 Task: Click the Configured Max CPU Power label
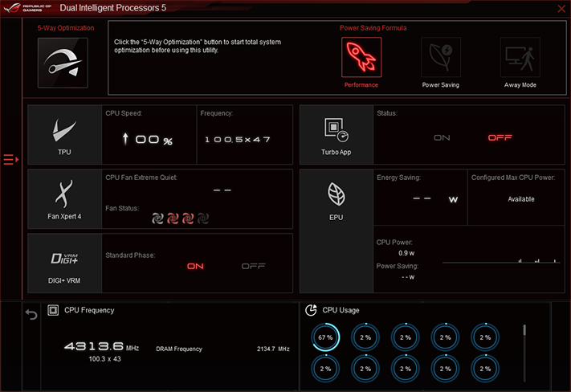tap(513, 178)
